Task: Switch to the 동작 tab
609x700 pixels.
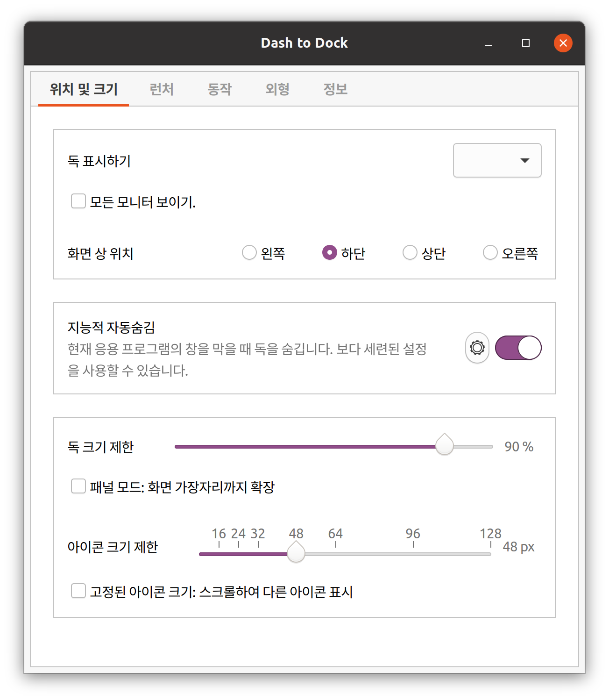Action: pyautogui.click(x=220, y=89)
